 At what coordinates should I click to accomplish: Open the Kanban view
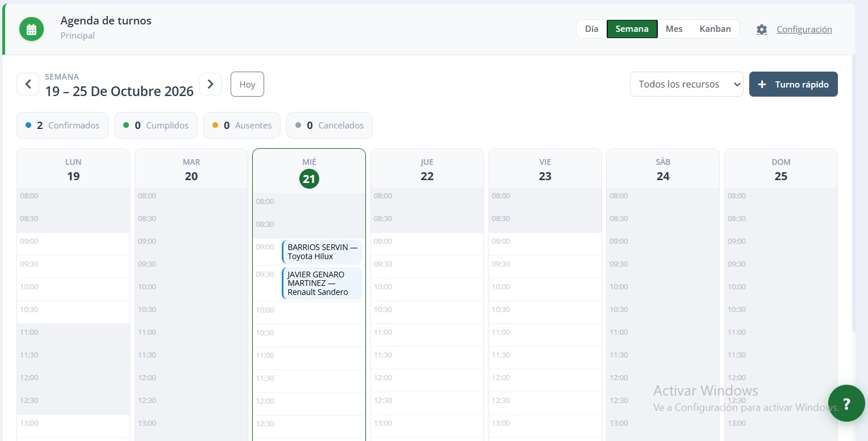tap(715, 29)
